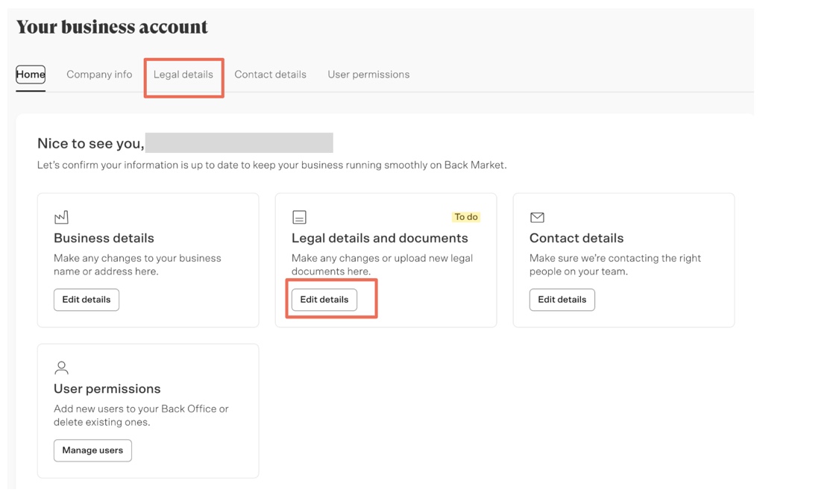
Task: Click the factory icon on Business details card
Action: (61, 217)
